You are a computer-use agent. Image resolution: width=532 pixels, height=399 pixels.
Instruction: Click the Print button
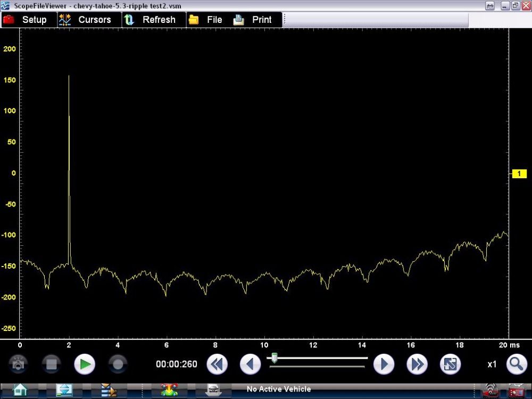(255, 20)
